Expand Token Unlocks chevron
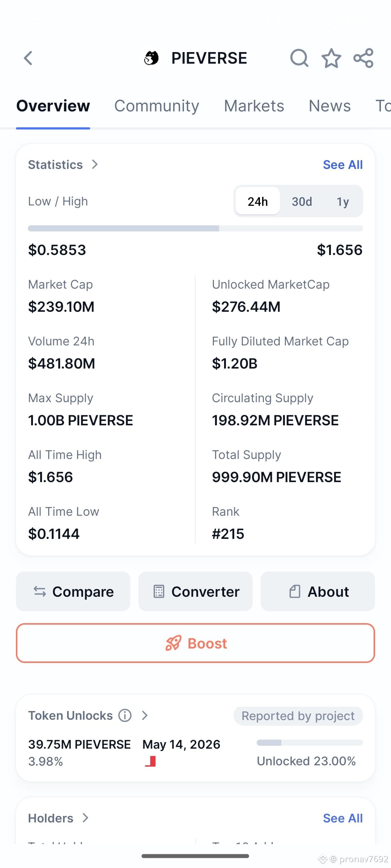 pyautogui.click(x=145, y=715)
